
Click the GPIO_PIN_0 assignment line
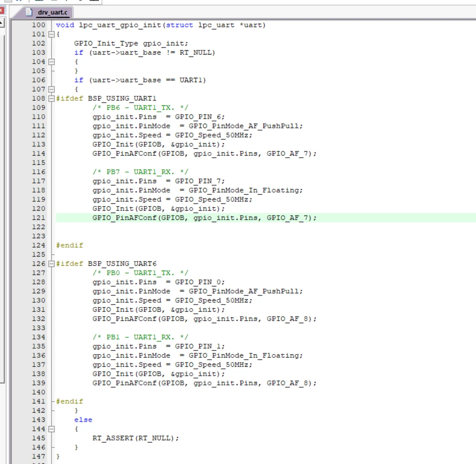click(x=159, y=282)
